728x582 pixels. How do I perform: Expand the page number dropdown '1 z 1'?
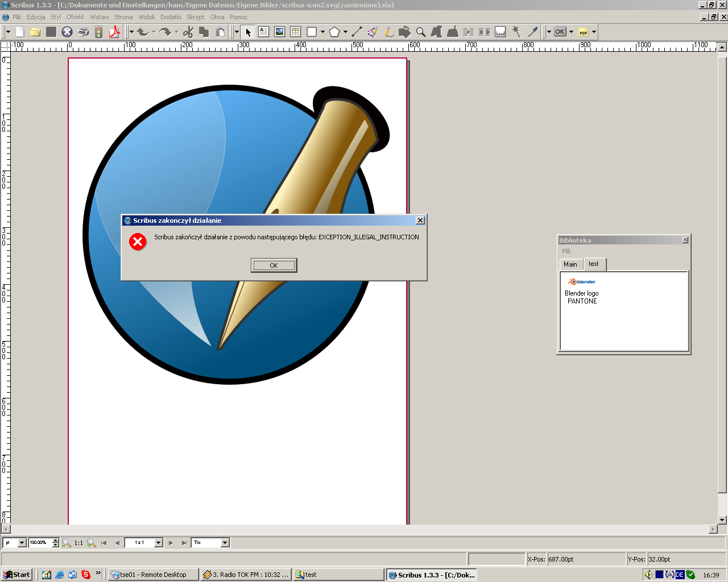click(158, 543)
